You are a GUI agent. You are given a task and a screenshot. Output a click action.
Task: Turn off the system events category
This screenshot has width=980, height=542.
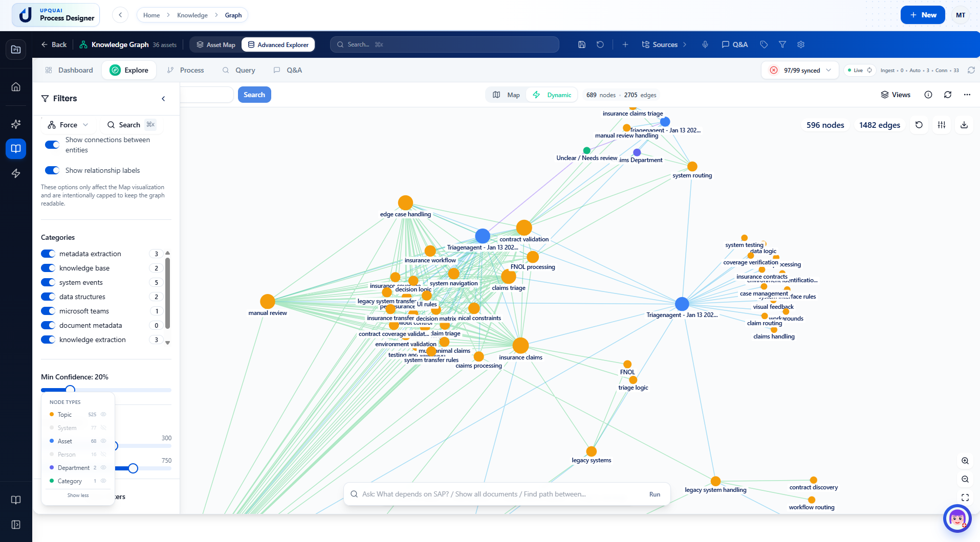(x=47, y=282)
